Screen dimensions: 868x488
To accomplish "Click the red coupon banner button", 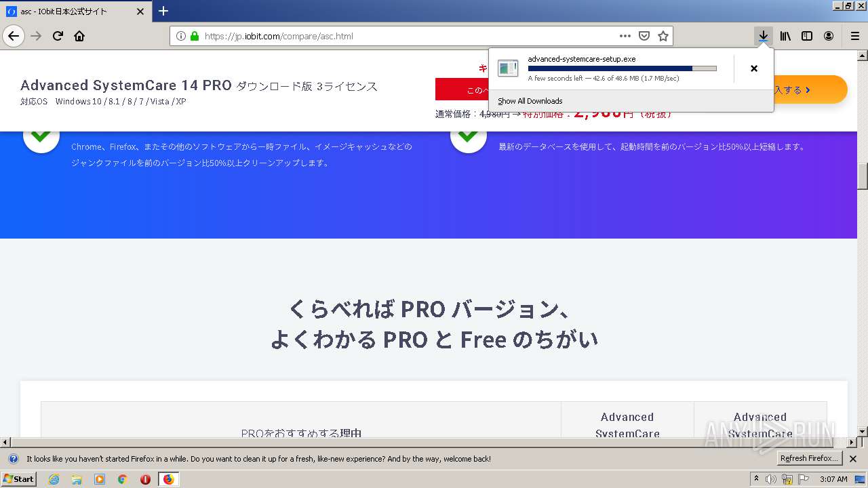I will [x=461, y=90].
